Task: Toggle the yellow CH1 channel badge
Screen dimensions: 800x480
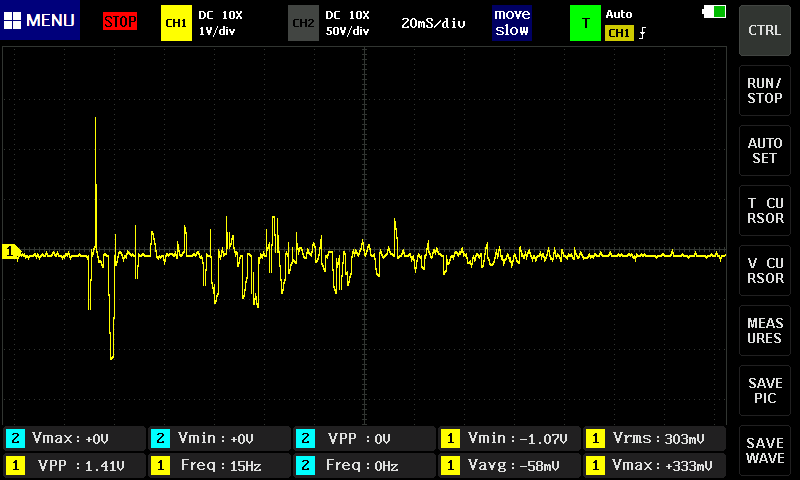Action: pyautogui.click(x=176, y=22)
